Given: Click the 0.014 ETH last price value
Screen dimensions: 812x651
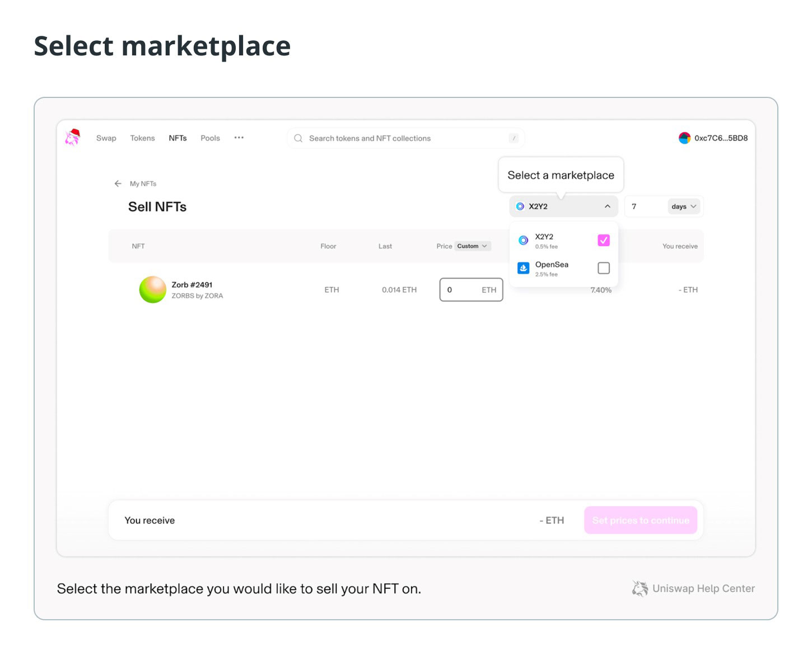Looking at the screenshot, I should [x=399, y=290].
